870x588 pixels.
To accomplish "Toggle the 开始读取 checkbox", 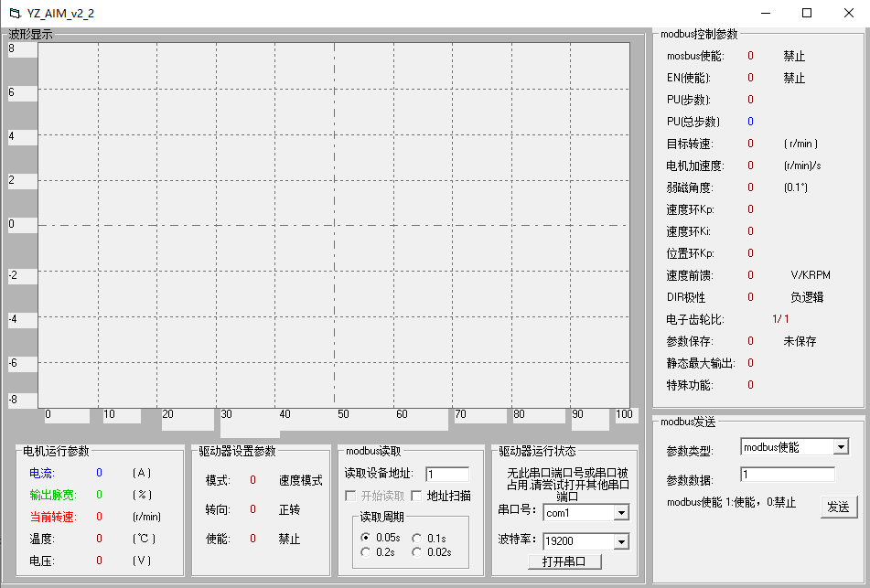I will [x=350, y=496].
